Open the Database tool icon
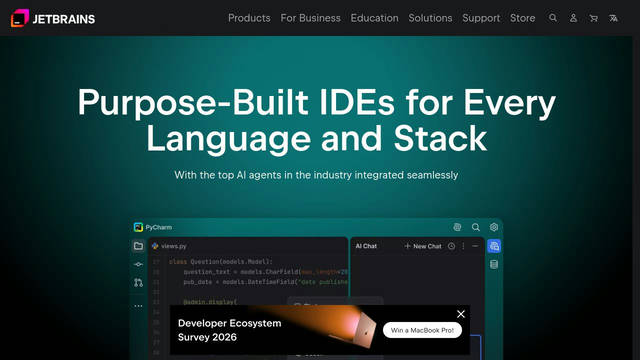The height and width of the screenshot is (360, 640). [494, 264]
